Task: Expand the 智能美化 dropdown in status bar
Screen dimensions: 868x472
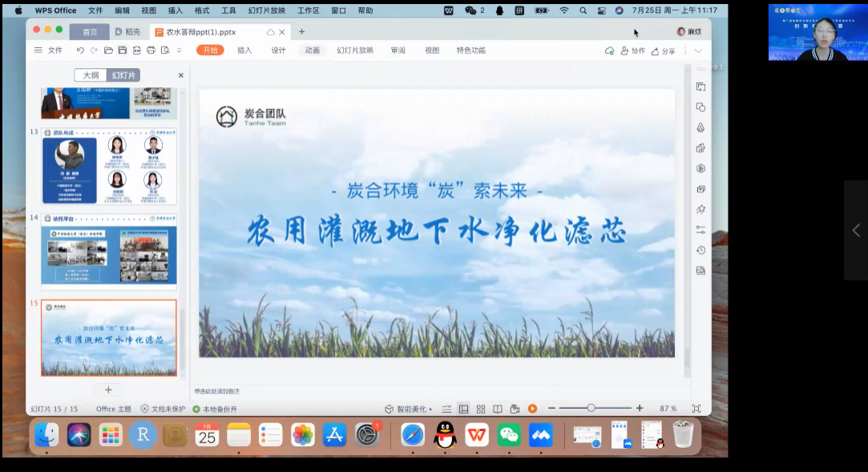Action: click(x=430, y=409)
